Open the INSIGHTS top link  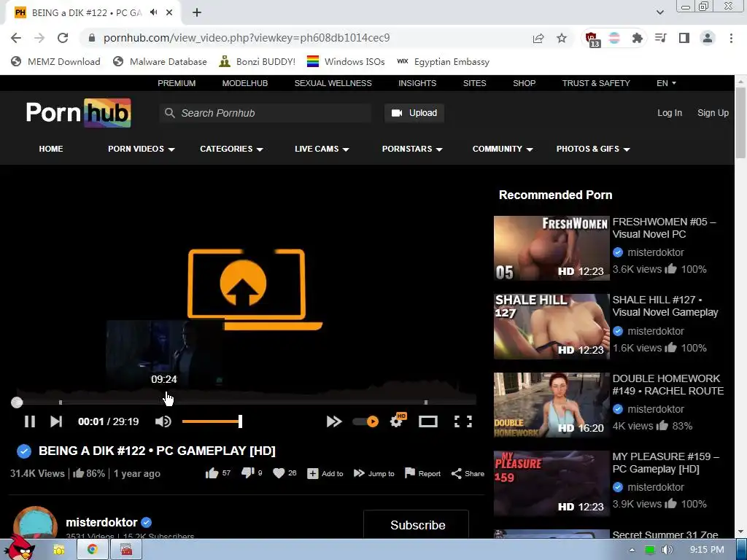coord(417,83)
